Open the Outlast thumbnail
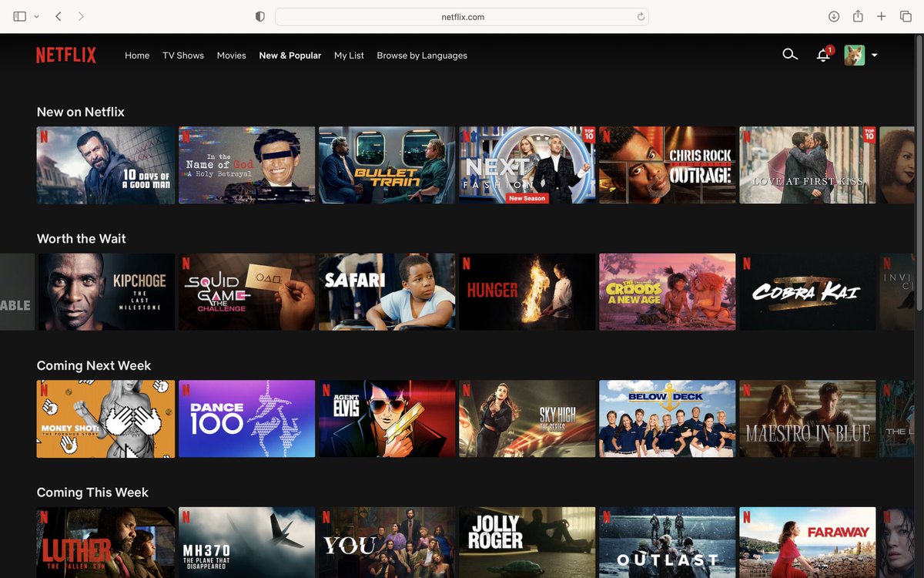 point(668,543)
